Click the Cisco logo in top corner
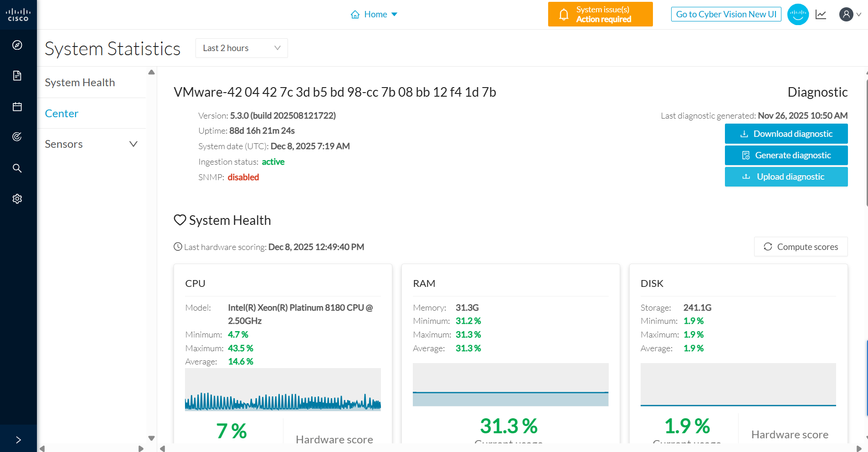This screenshot has width=868, height=452. coord(18,15)
